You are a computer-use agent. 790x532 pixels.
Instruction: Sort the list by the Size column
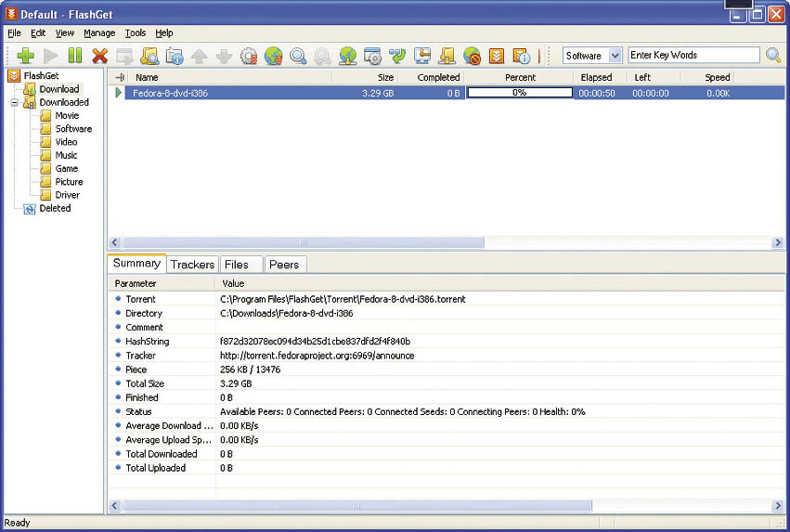pyautogui.click(x=365, y=77)
